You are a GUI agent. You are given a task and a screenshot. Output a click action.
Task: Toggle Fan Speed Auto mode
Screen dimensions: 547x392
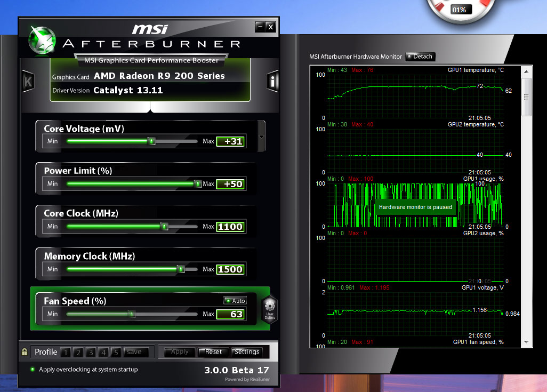point(235,301)
